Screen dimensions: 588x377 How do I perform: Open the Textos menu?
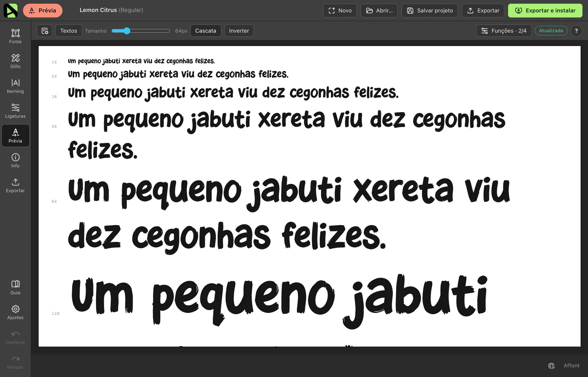(69, 31)
